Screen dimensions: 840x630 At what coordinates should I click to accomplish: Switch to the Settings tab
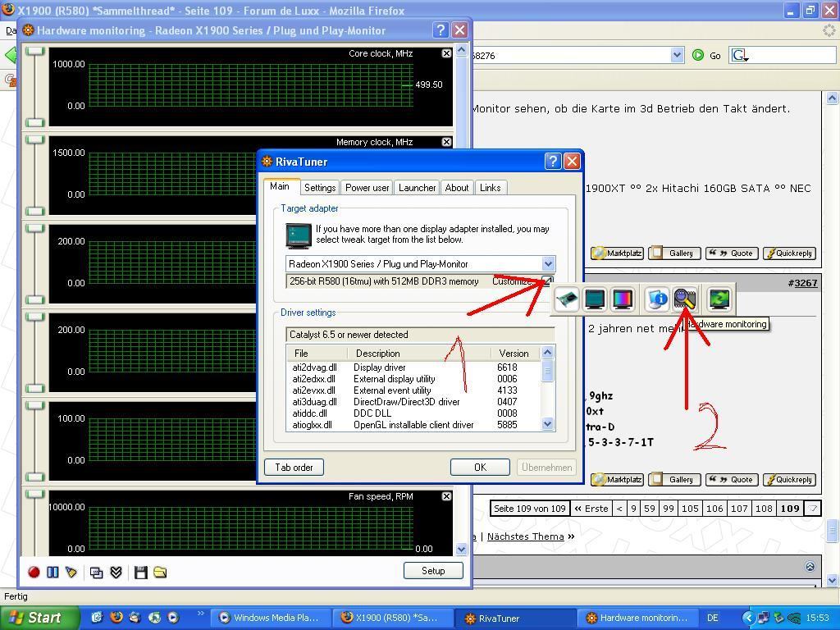(x=320, y=188)
